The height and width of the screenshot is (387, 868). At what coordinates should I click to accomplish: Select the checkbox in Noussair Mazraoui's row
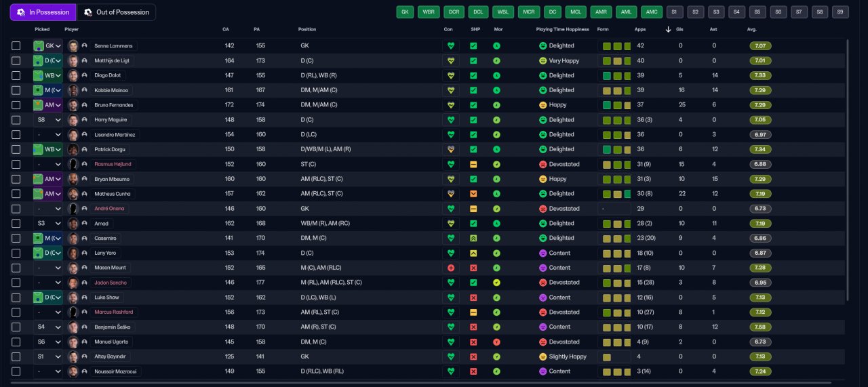(16, 371)
